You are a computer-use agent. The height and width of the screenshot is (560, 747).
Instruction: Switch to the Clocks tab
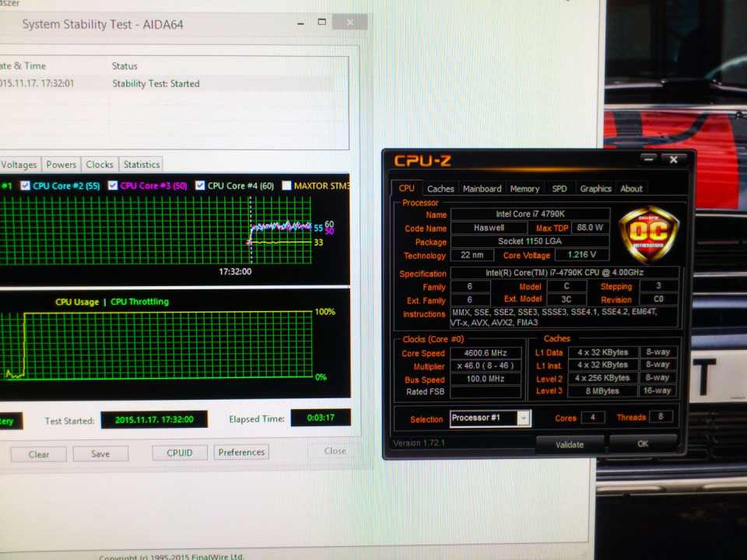(100, 165)
